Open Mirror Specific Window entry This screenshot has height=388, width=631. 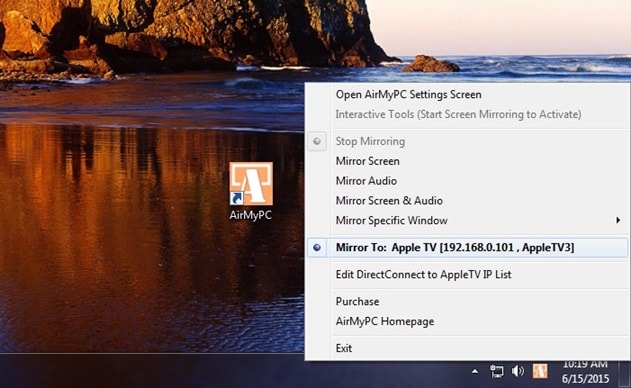coord(392,220)
